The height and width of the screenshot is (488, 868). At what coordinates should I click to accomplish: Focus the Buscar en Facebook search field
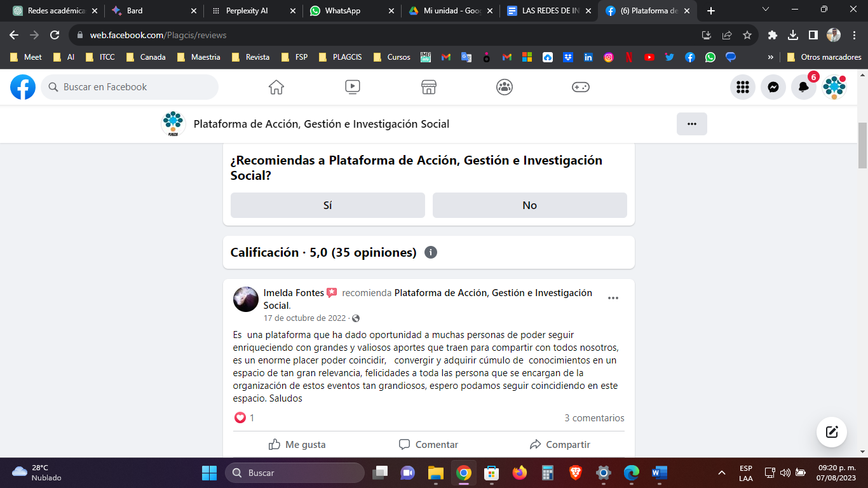tap(130, 87)
